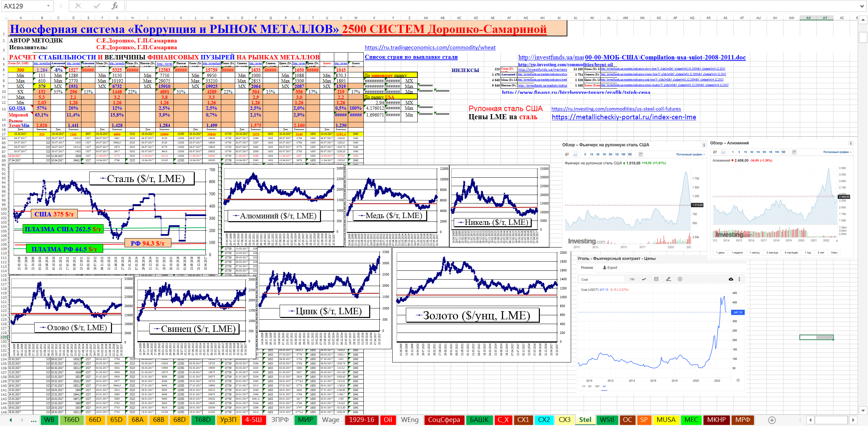The height and width of the screenshot is (426, 868).
Task: Click the GO-USA cell link
Action: tap(17, 108)
